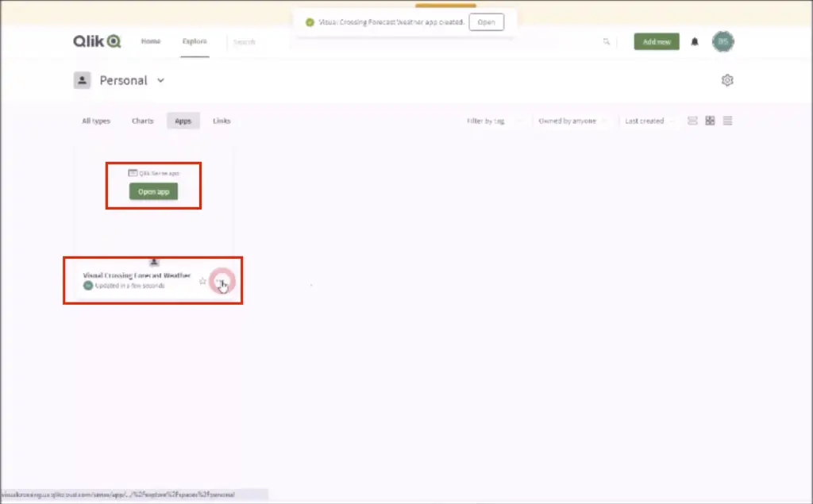Select the All types filter tab
This screenshot has height=504, width=813.
click(x=96, y=121)
